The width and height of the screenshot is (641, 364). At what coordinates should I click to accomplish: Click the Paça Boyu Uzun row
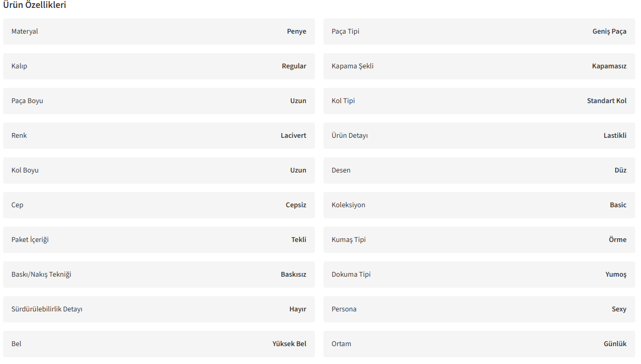pyautogui.click(x=159, y=101)
